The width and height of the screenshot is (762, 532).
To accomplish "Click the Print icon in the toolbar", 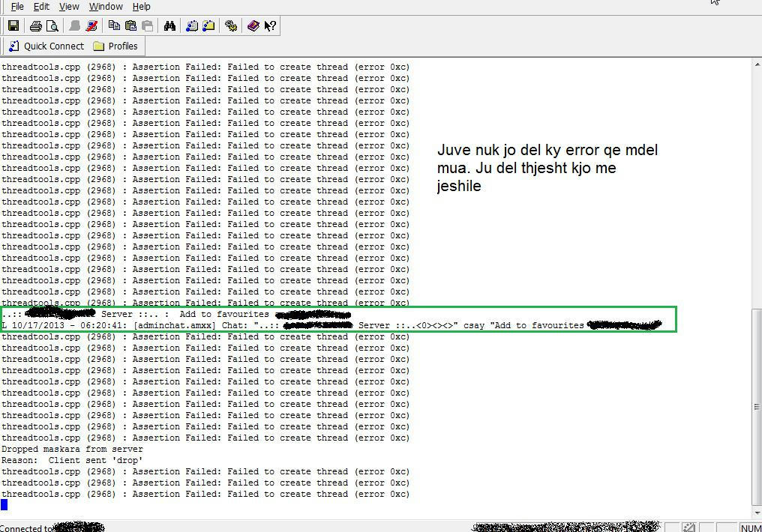I will pyautogui.click(x=36, y=25).
